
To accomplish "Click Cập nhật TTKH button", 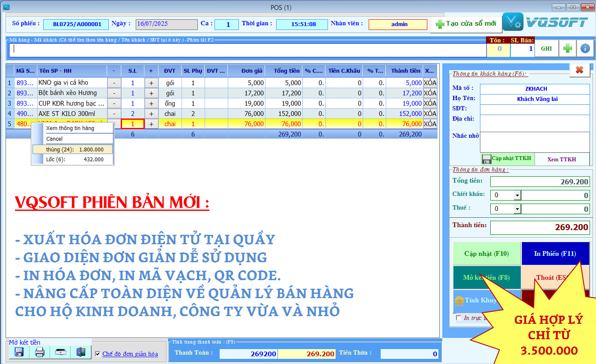I will tap(507, 159).
